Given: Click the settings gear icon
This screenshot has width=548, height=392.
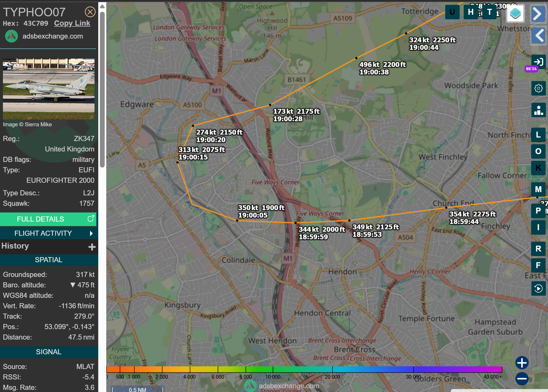Looking at the screenshot, I should click(x=538, y=88).
